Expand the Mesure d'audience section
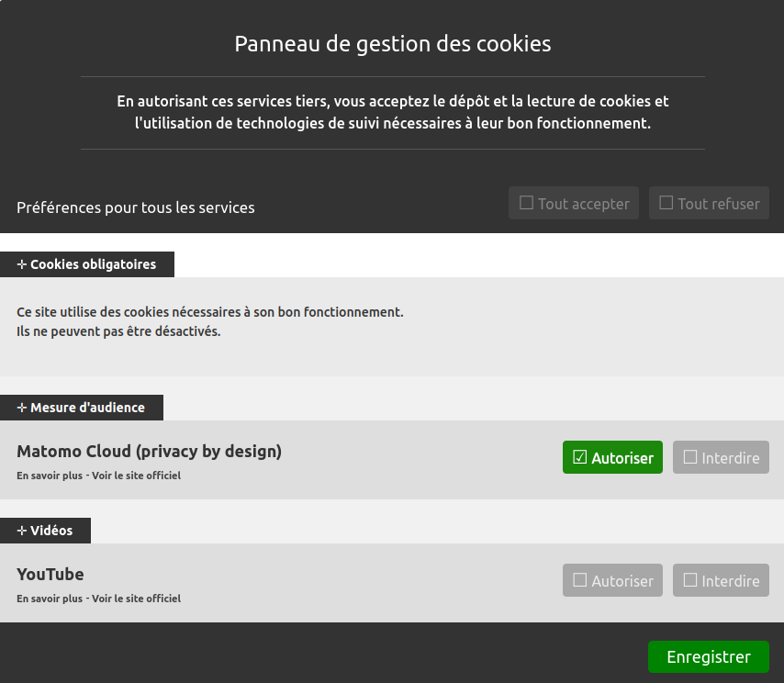This screenshot has height=683, width=784. 82,408
